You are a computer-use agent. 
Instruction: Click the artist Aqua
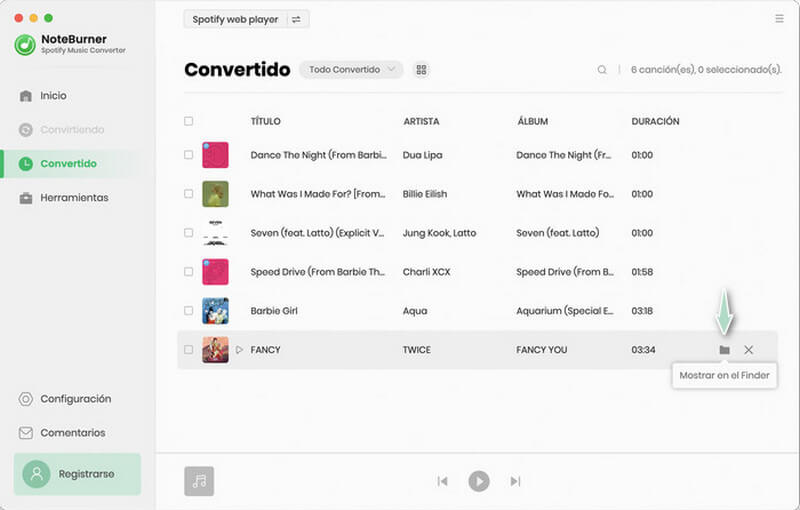click(415, 311)
